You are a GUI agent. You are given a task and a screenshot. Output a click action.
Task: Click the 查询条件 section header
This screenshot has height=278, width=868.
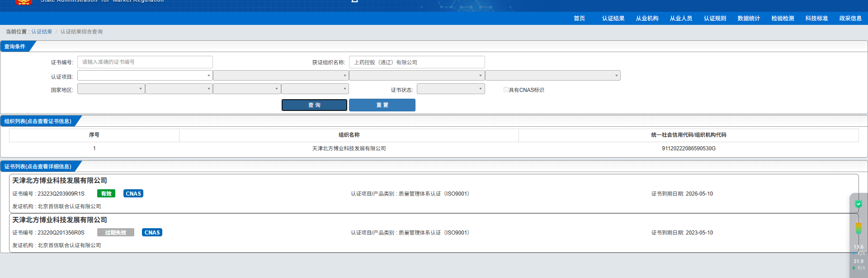(15, 47)
